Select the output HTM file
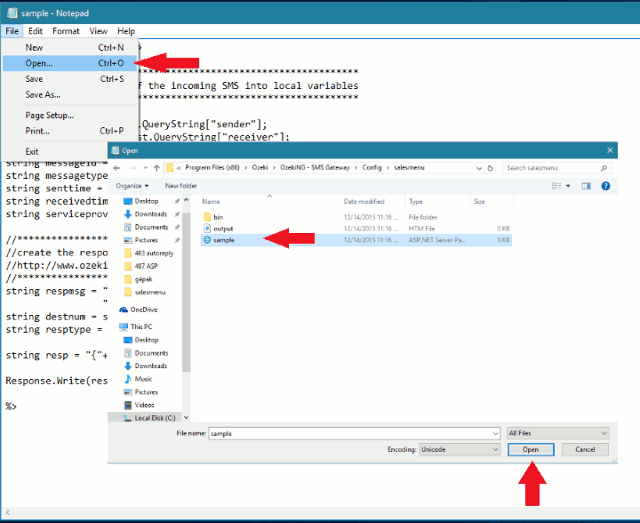 tap(223, 228)
